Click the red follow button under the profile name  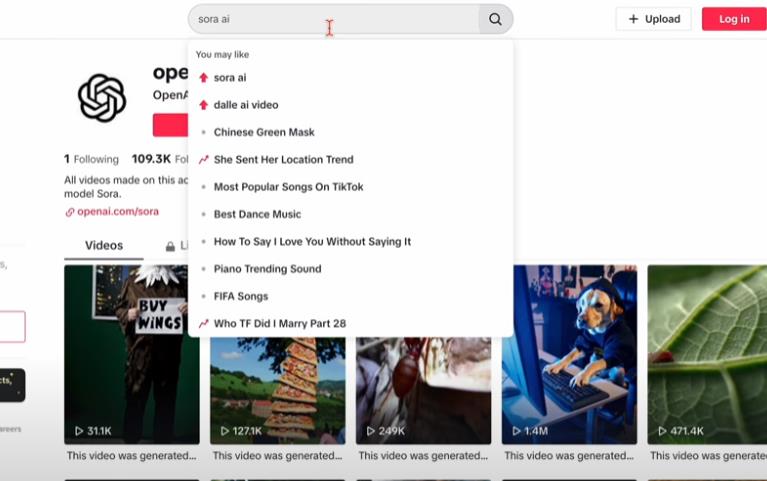click(170, 125)
